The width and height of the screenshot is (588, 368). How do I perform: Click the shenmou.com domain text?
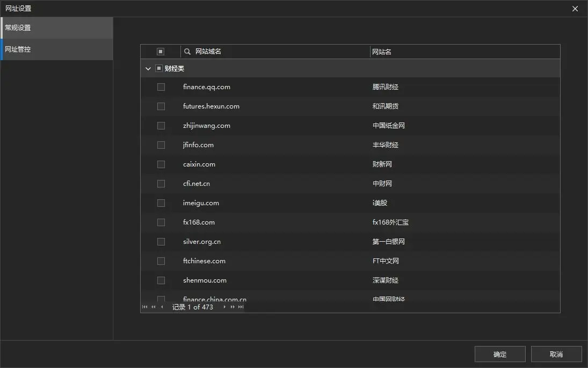tap(205, 280)
